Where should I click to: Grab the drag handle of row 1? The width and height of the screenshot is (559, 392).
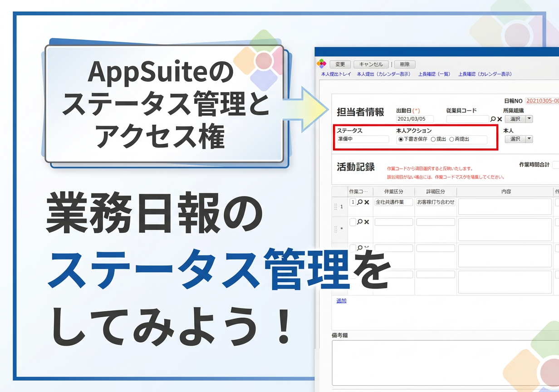(x=336, y=206)
